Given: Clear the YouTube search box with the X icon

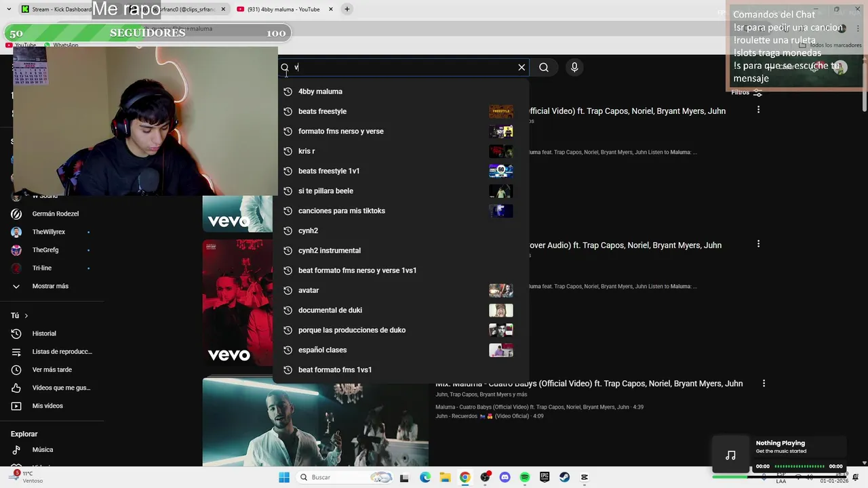Looking at the screenshot, I should click(521, 67).
